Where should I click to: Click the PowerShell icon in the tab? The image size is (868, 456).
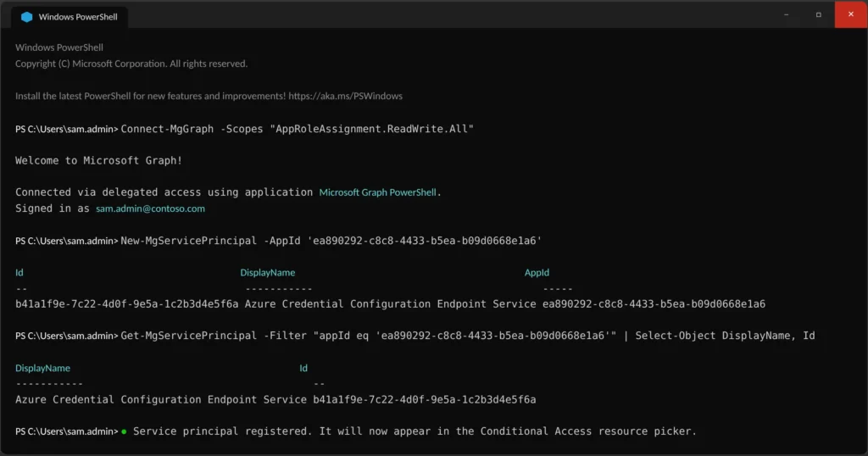click(26, 17)
